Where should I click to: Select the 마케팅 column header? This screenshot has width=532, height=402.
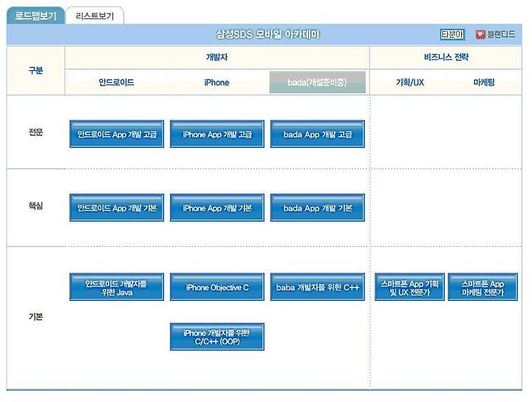click(x=484, y=82)
